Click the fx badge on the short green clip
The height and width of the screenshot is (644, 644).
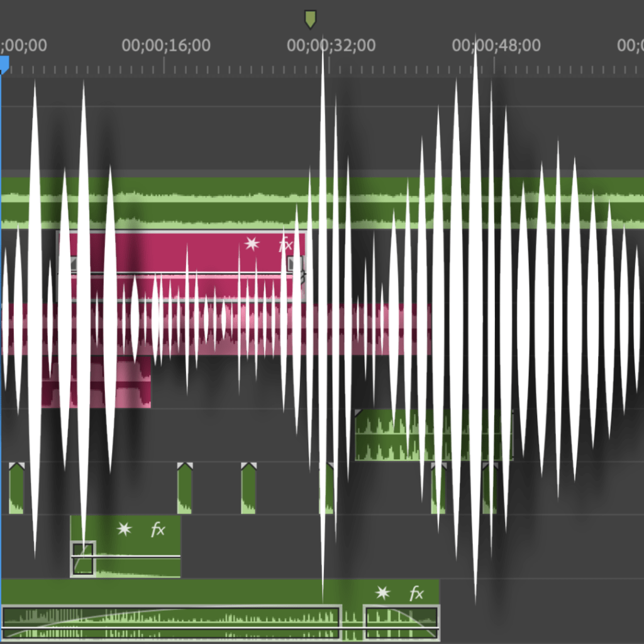pyautogui.click(x=157, y=530)
